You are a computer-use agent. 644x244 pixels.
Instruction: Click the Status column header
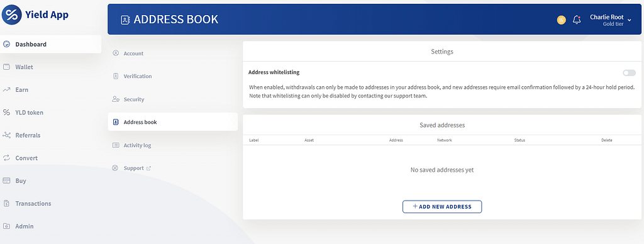(x=519, y=140)
